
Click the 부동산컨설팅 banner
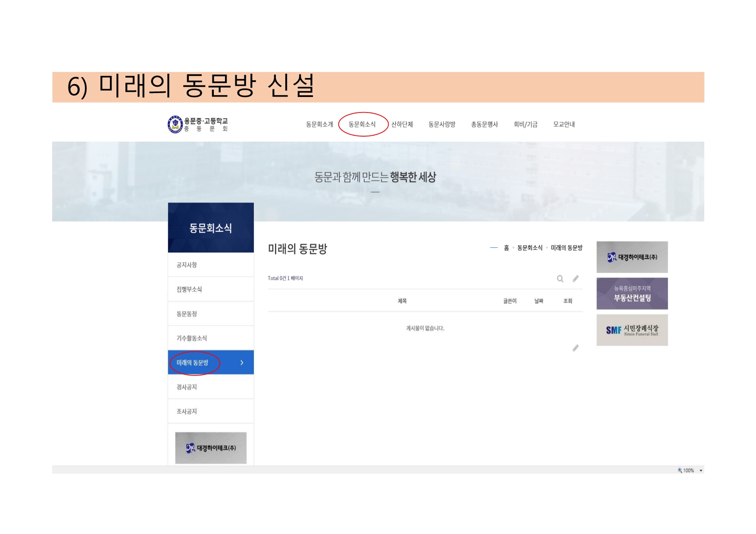coord(632,294)
